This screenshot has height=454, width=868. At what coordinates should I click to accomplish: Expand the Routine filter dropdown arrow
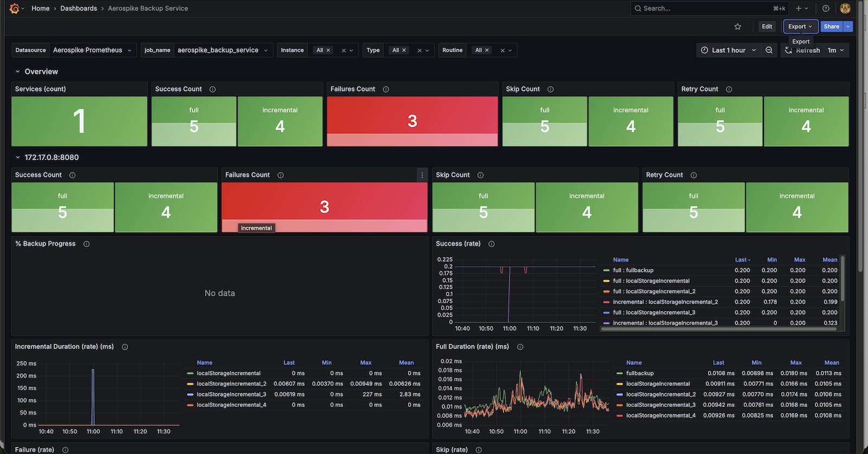pyautogui.click(x=510, y=50)
